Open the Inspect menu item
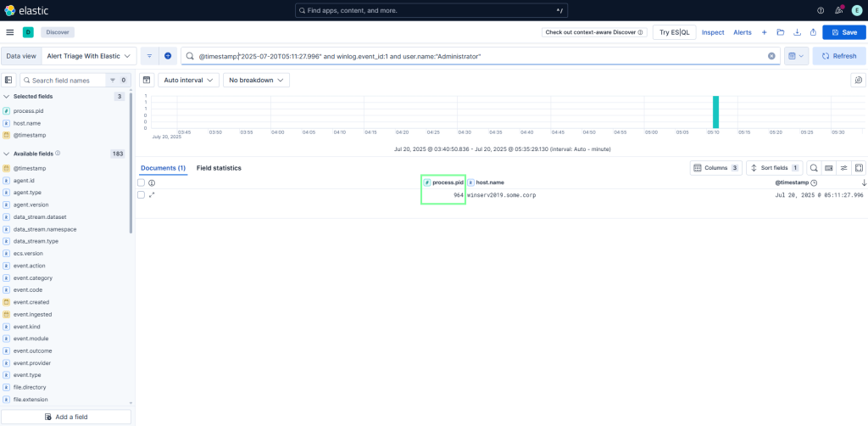The image size is (868, 426). pos(713,32)
